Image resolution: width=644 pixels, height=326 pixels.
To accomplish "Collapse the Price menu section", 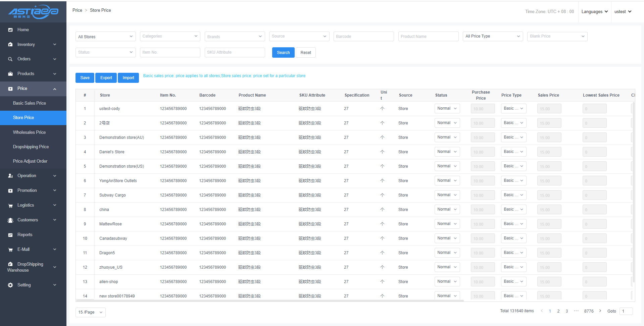I will [55, 89].
